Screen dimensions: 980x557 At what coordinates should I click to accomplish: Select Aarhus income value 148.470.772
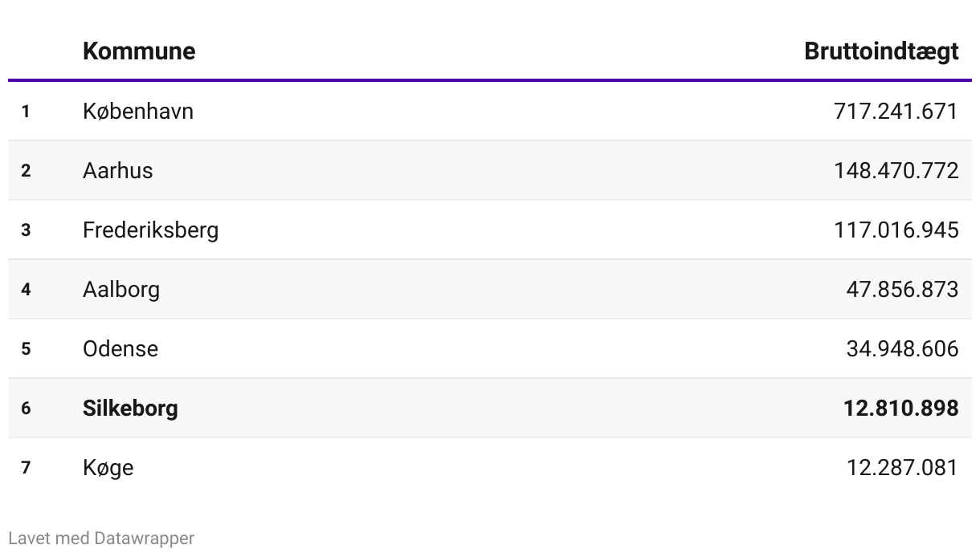pos(896,170)
